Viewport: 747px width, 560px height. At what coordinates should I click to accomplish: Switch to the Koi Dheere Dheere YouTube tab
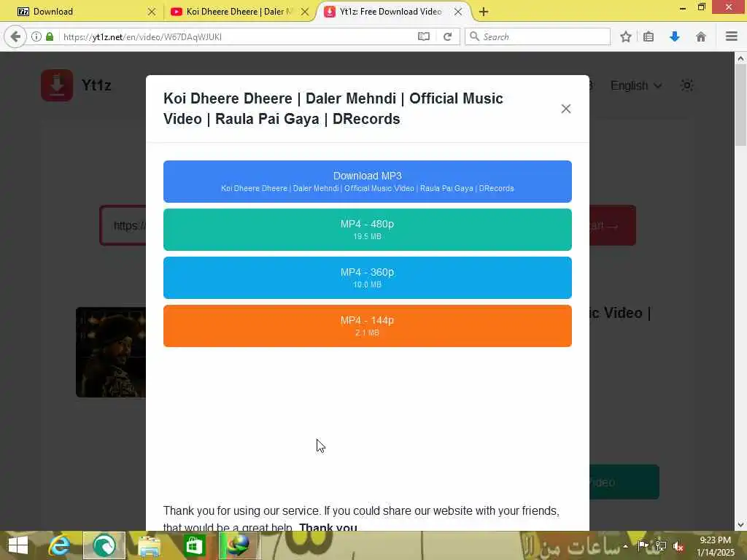pos(239,12)
